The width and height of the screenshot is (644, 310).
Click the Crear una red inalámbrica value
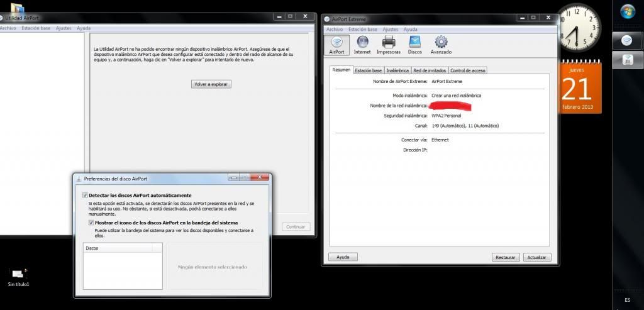[457, 95]
